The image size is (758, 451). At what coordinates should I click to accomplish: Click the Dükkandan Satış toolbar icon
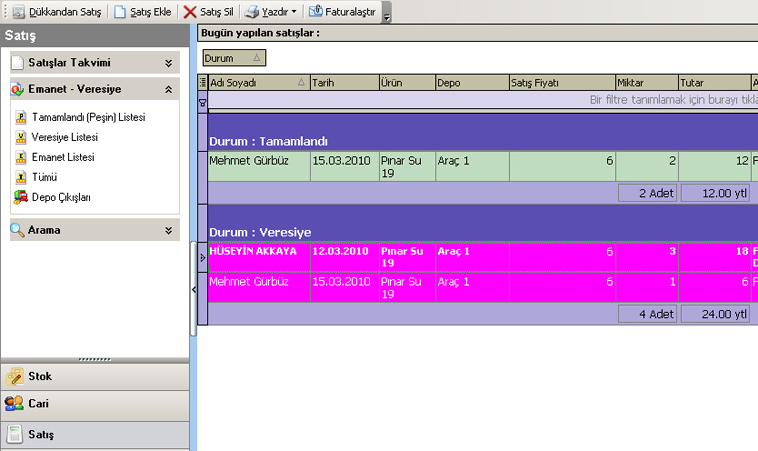(18, 12)
